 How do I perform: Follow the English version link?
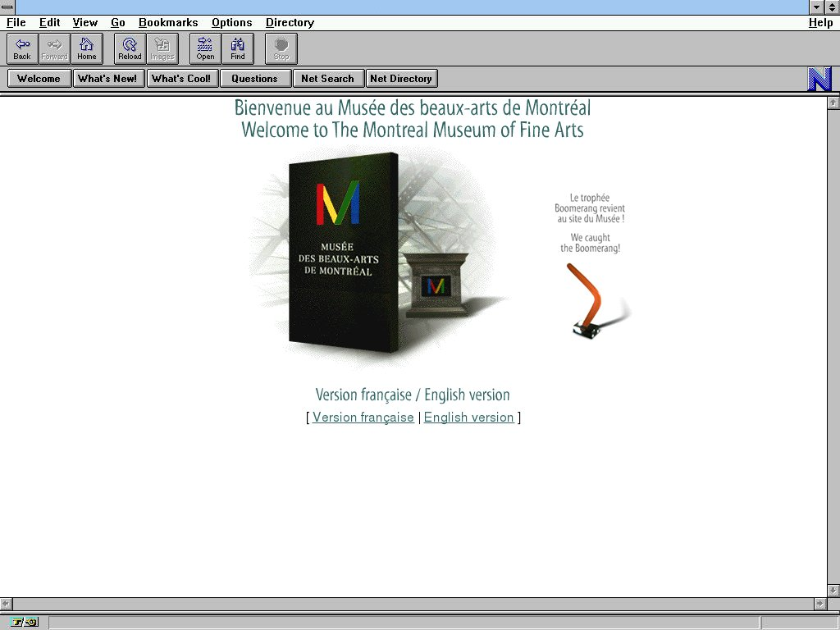(x=468, y=418)
